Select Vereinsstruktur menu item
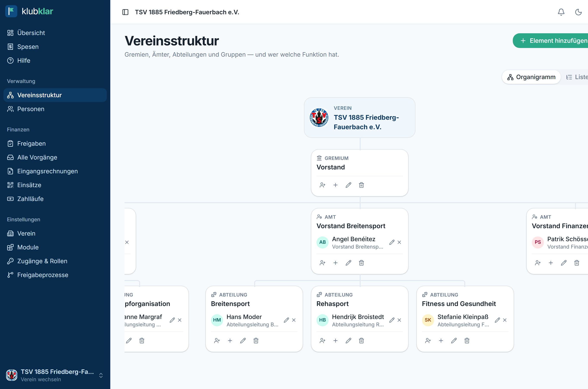This screenshot has height=389, width=588. [x=55, y=95]
